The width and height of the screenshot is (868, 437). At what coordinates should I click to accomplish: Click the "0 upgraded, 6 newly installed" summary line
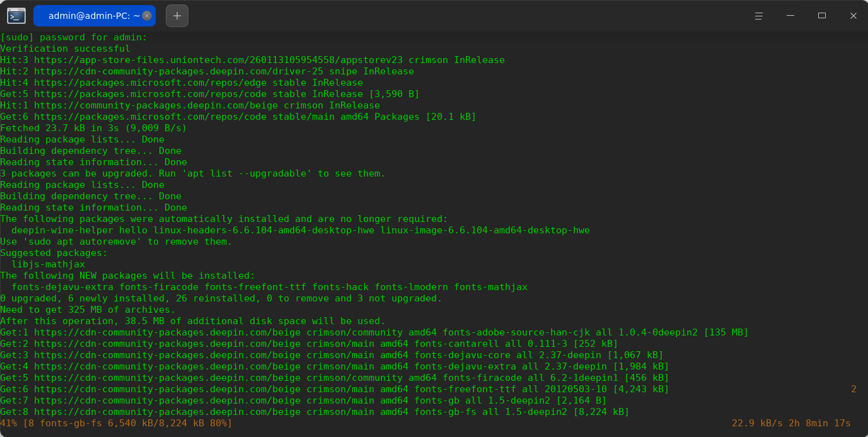(x=221, y=298)
